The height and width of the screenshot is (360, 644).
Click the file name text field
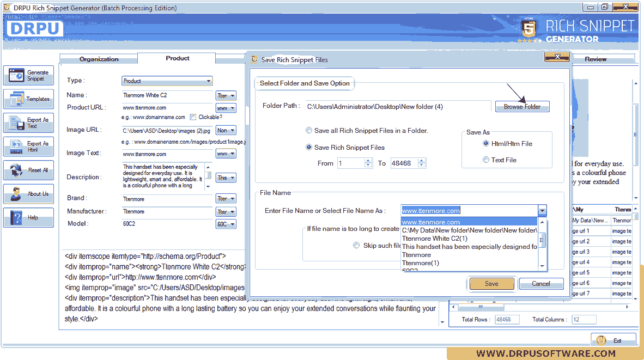(470, 211)
